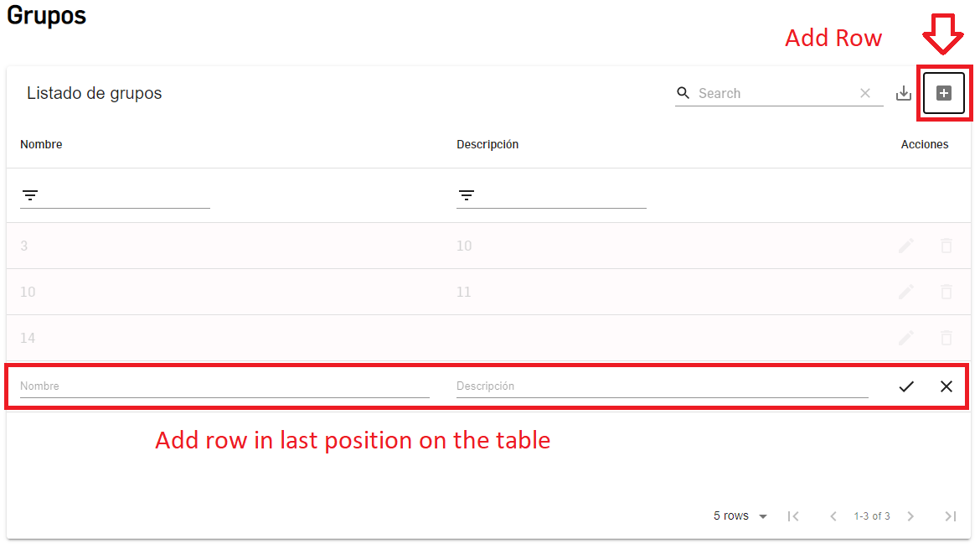Click the delete icon on row 10

[x=946, y=292]
